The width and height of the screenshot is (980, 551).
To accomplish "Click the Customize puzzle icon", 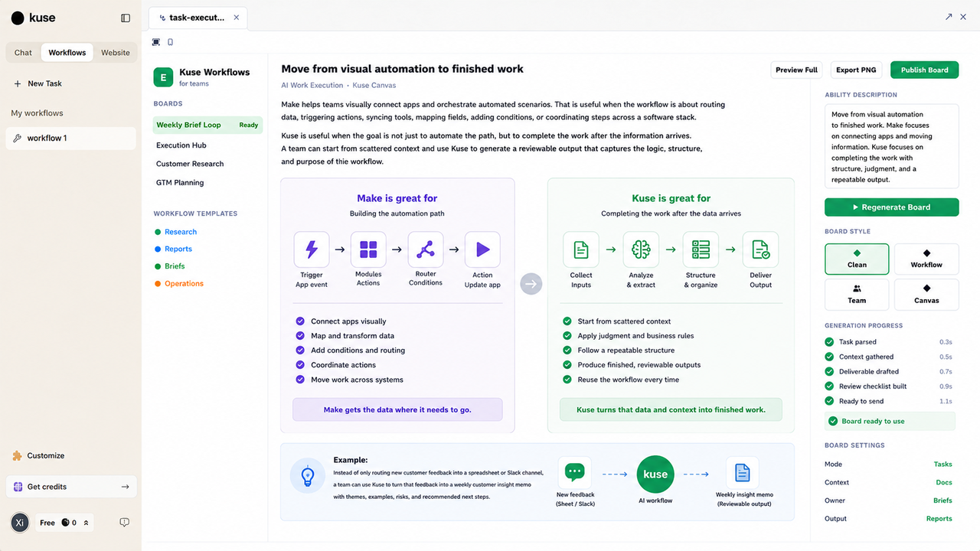I will 17,455.
